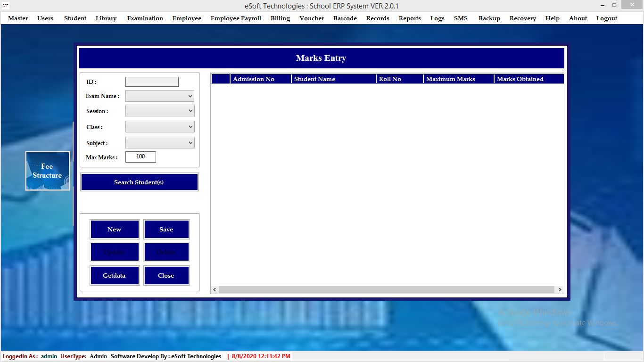
Task: Click the Getdata button
Action: [x=115, y=276]
